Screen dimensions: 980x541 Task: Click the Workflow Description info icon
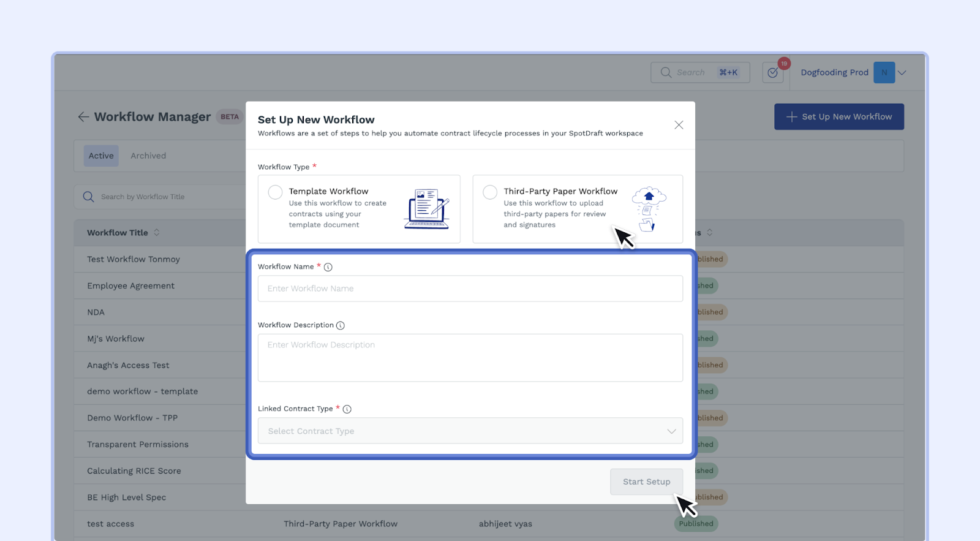click(341, 325)
